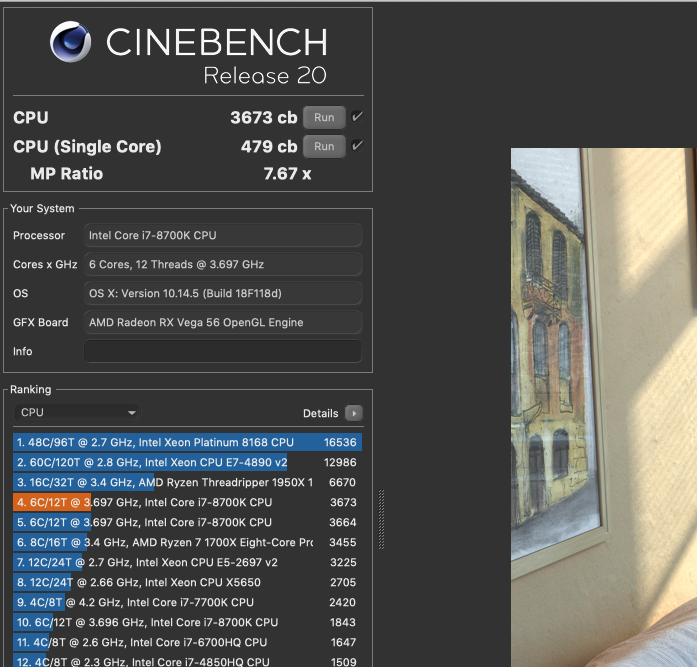Run the CPU multi-core benchmark
This screenshot has height=667, width=697.
coord(324,117)
